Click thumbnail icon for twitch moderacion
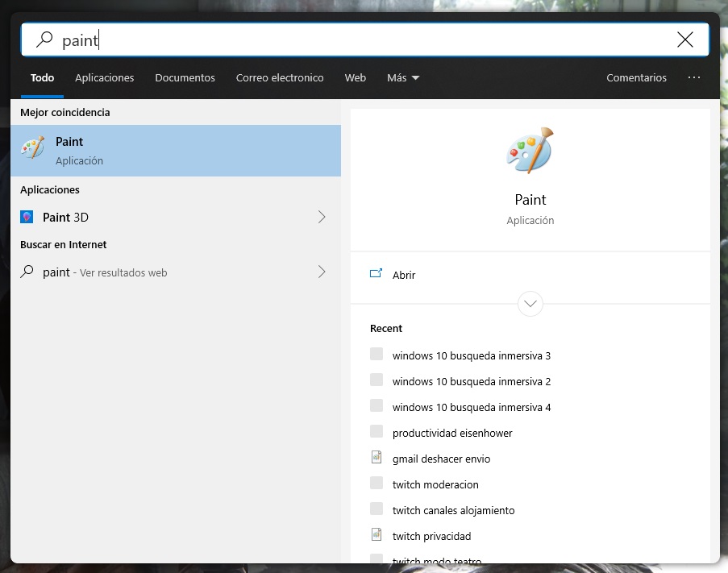The image size is (728, 573). click(376, 483)
